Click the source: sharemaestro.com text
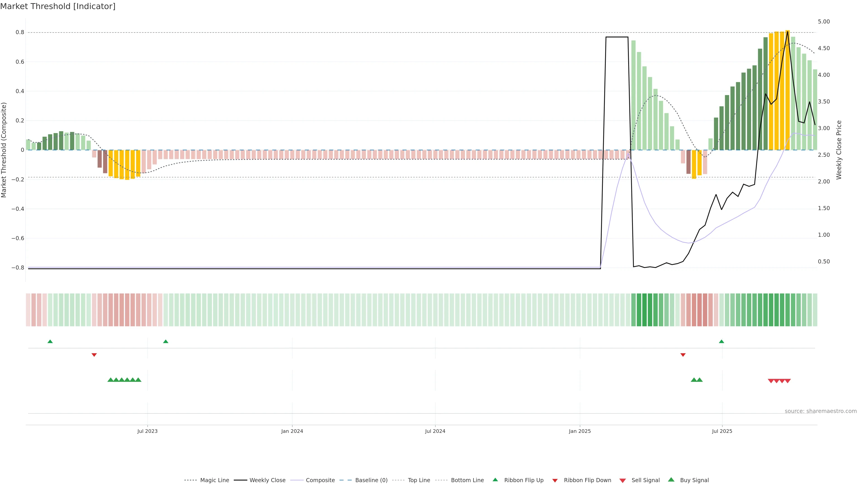The height and width of the screenshot is (488, 868). point(821,411)
